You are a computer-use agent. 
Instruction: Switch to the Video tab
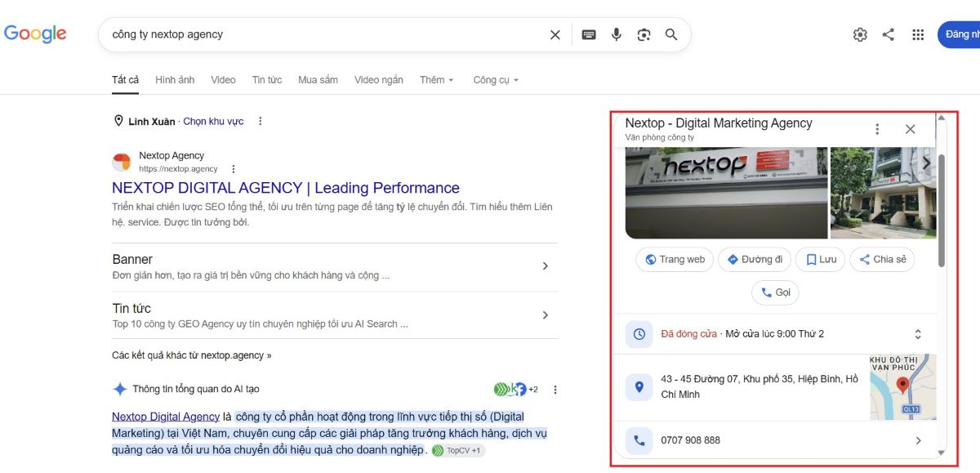point(223,80)
